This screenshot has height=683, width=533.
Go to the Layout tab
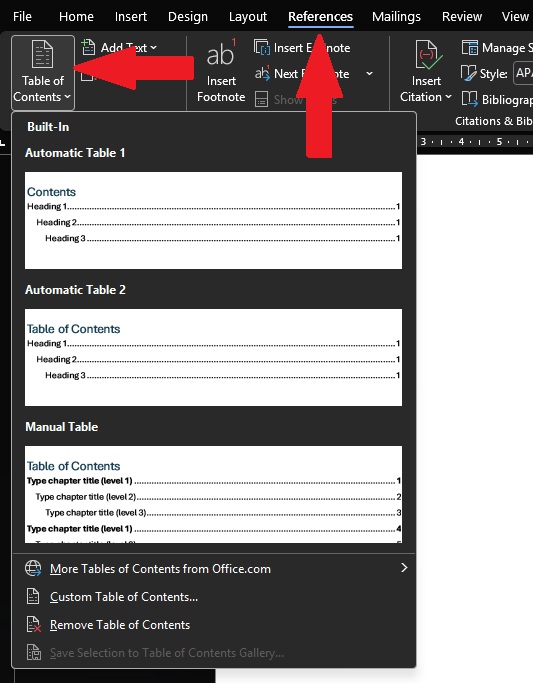[248, 17]
